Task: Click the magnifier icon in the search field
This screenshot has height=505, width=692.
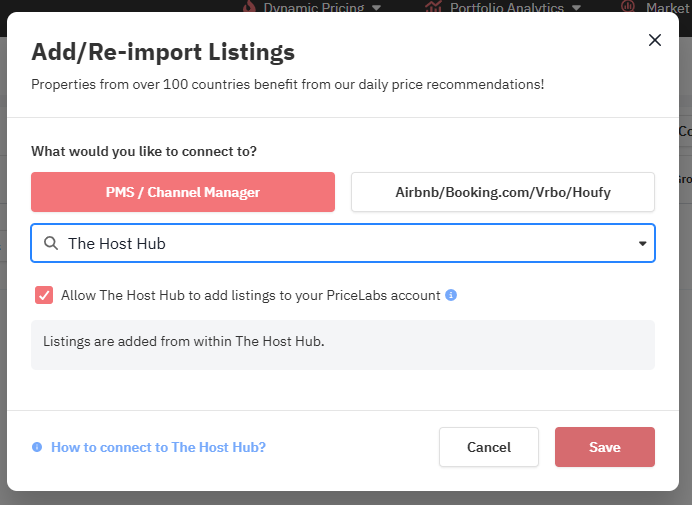Action: (x=50, y=243)
